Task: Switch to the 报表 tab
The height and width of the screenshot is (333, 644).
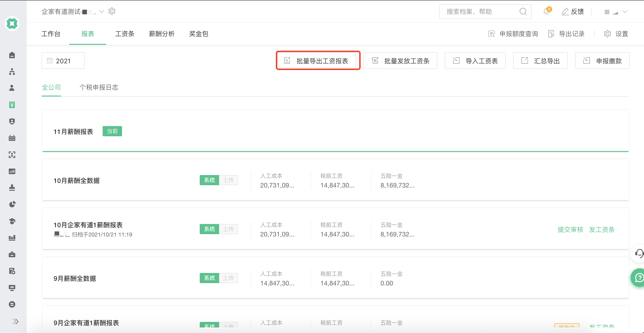Action: [88, 34]
